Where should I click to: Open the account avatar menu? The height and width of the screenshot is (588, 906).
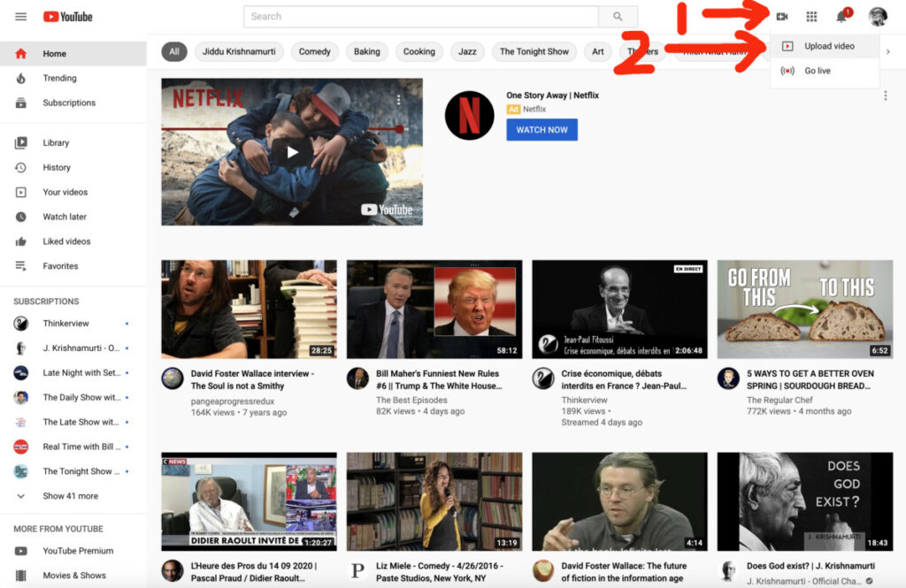click(x=878, y=16)
